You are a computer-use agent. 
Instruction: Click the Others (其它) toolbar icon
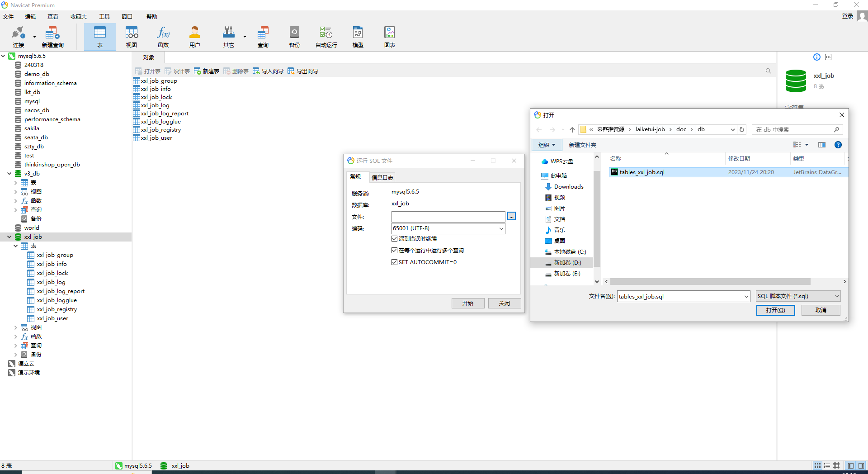click(x=229, y=37)
